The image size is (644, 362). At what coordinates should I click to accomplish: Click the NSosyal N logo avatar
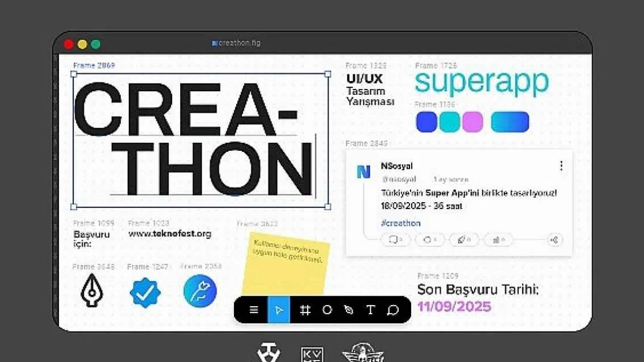click(x=364, y=172)
